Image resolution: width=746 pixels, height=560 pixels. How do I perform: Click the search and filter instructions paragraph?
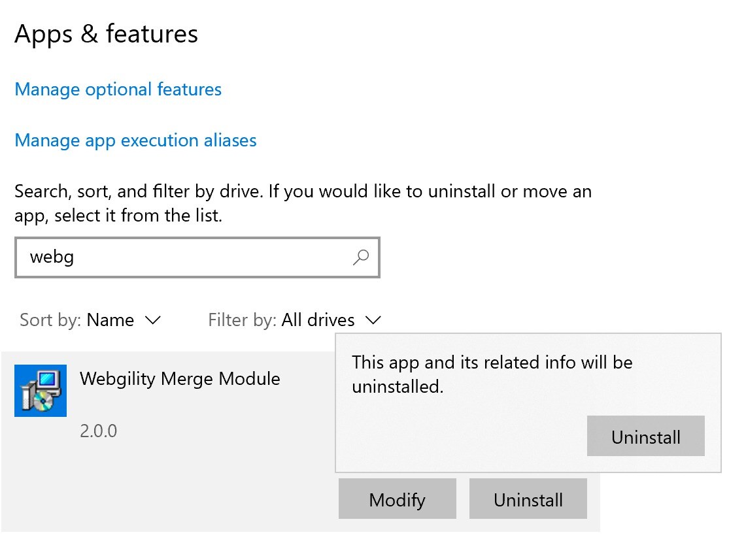(x=303, y=203)
